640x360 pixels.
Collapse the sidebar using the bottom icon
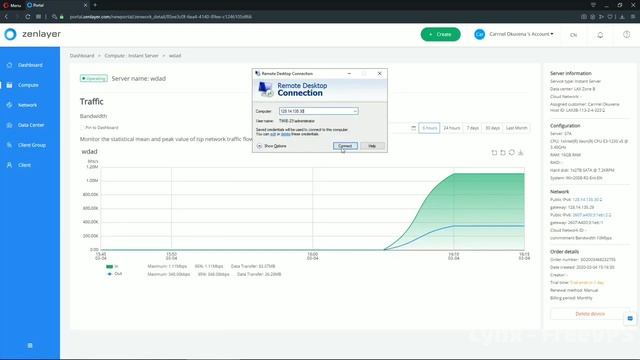click(30, 345)
